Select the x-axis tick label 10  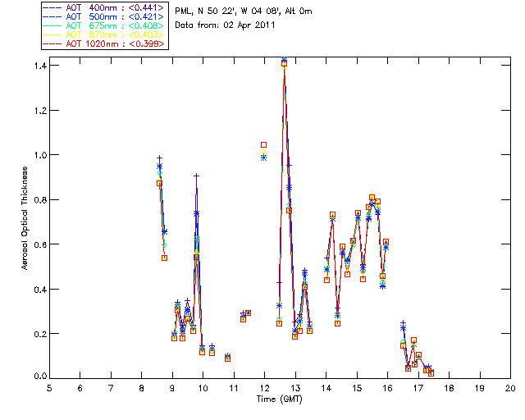coord(203,388)
